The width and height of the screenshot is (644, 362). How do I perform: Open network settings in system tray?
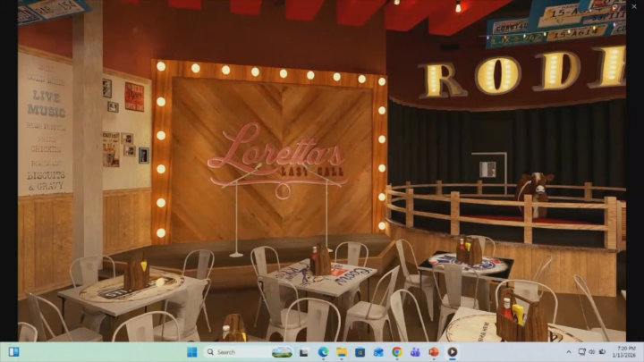[581, 352]
